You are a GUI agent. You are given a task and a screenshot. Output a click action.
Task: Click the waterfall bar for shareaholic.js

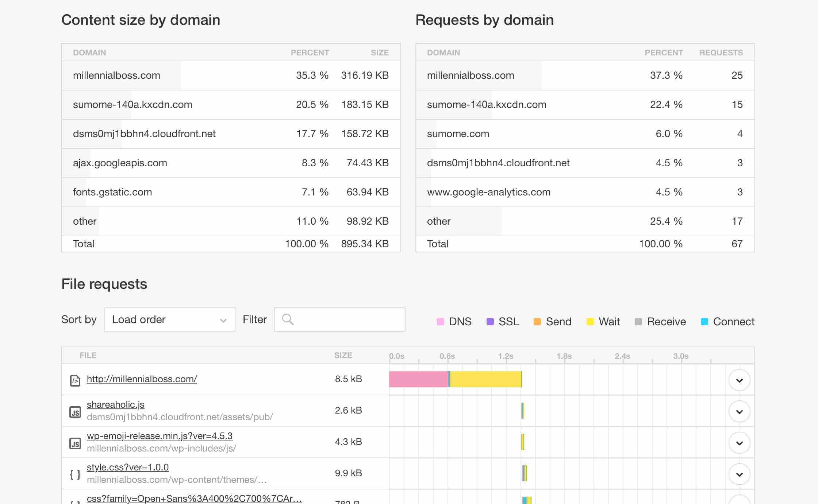tap(523, 411)
